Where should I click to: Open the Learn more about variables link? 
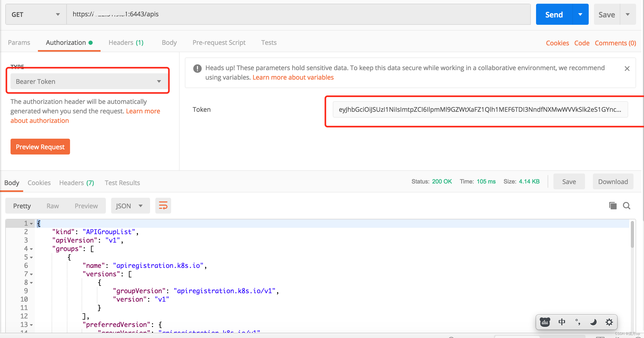pos(293,77)
